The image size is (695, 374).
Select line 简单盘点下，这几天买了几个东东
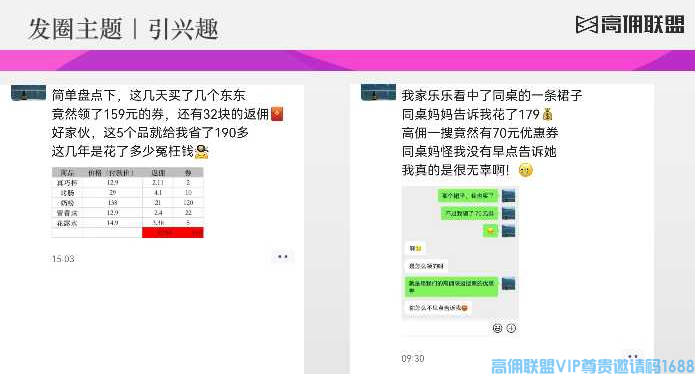(148, 95)
